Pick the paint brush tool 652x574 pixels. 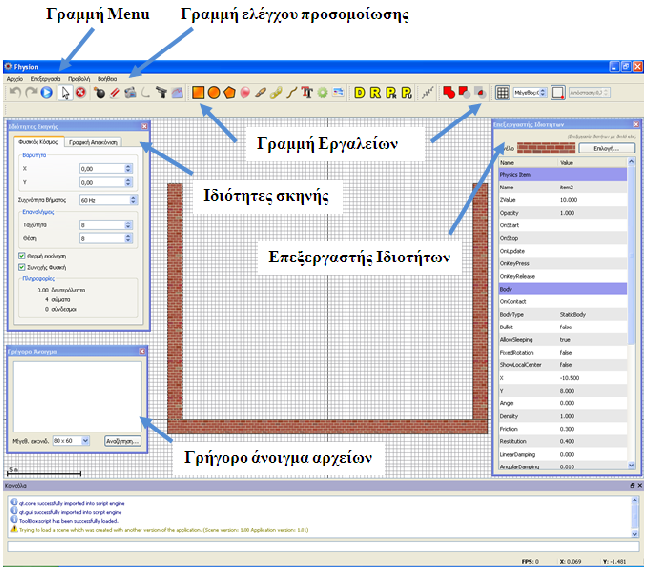[260, 92]
